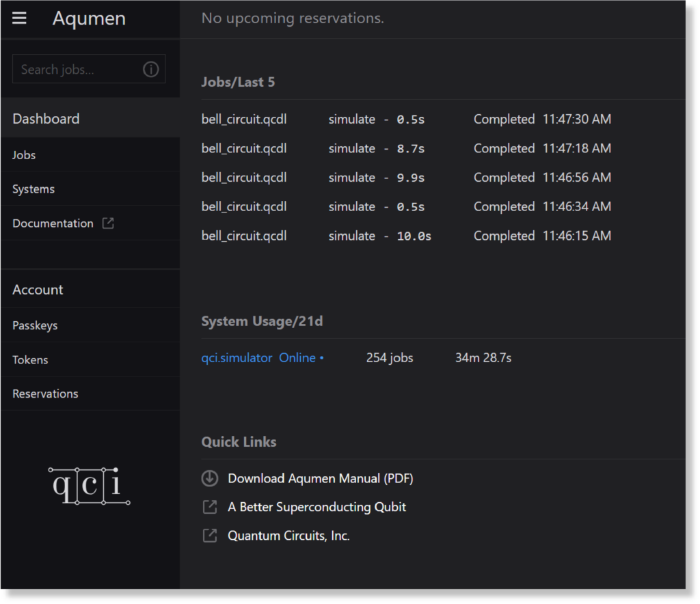The width and height of the screenshot is (700, 604).
Task: Click the 11:47:30 AM timestamp
Action: (x=577, y=119)
